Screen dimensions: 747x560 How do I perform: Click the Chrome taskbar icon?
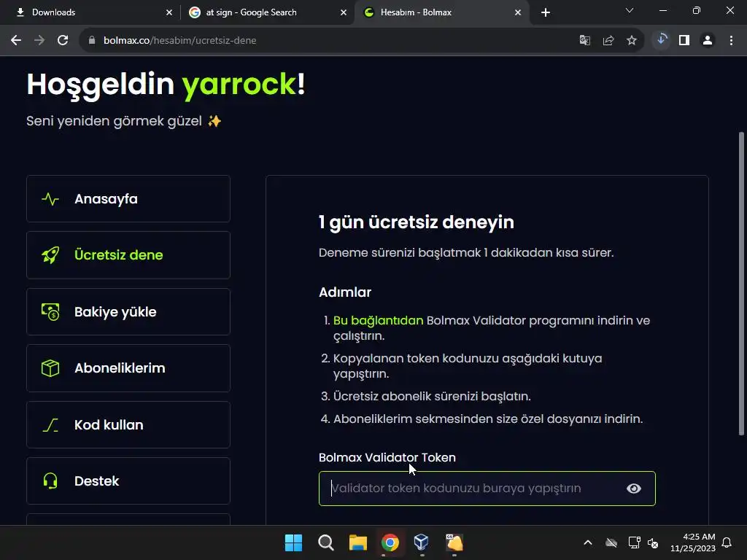[390, 542]
